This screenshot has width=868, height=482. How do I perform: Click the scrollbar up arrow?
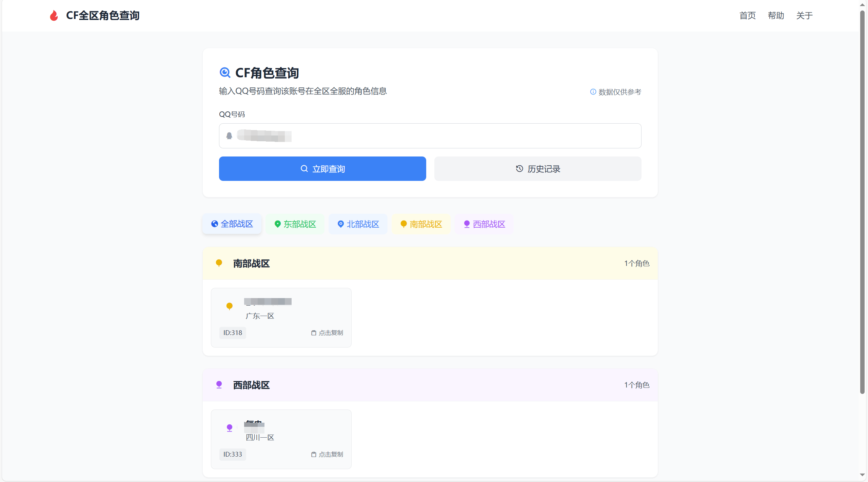tap(863, 5)
